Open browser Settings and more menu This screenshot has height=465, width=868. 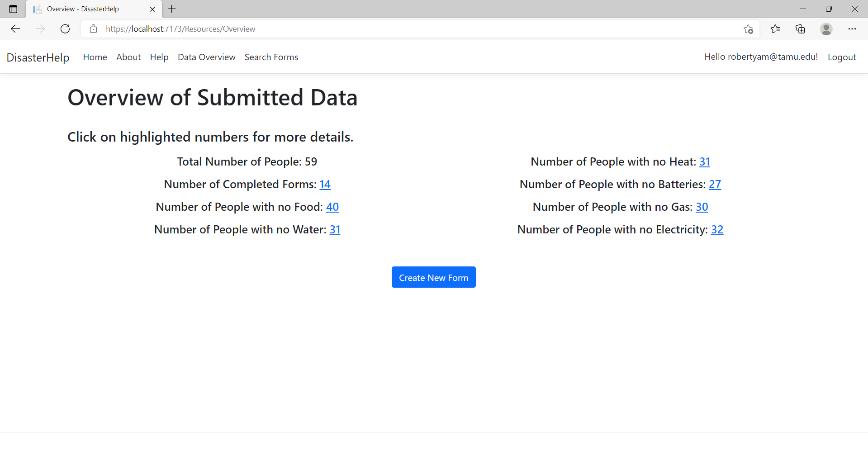coord(852,29)
